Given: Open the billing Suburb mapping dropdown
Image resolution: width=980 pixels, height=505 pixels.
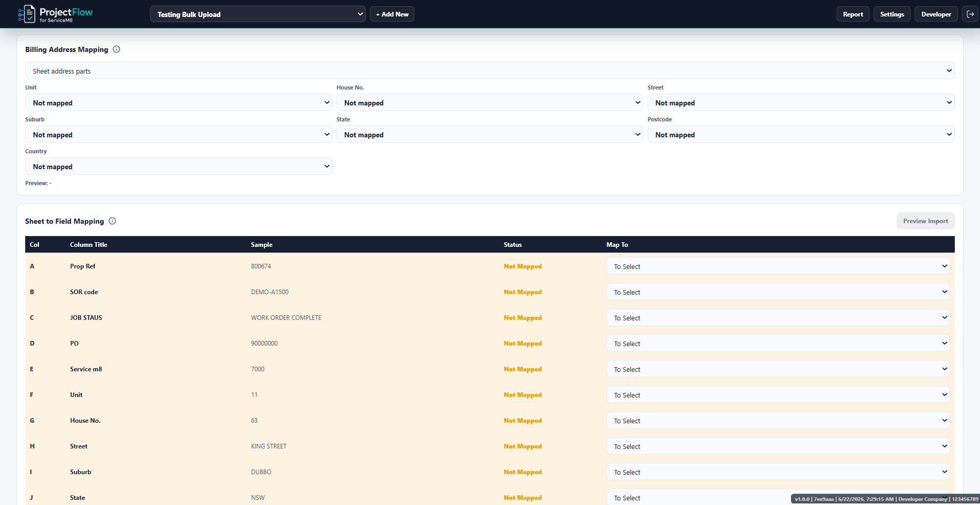Looking at the screenshot, I should click(x=179, y=135).
